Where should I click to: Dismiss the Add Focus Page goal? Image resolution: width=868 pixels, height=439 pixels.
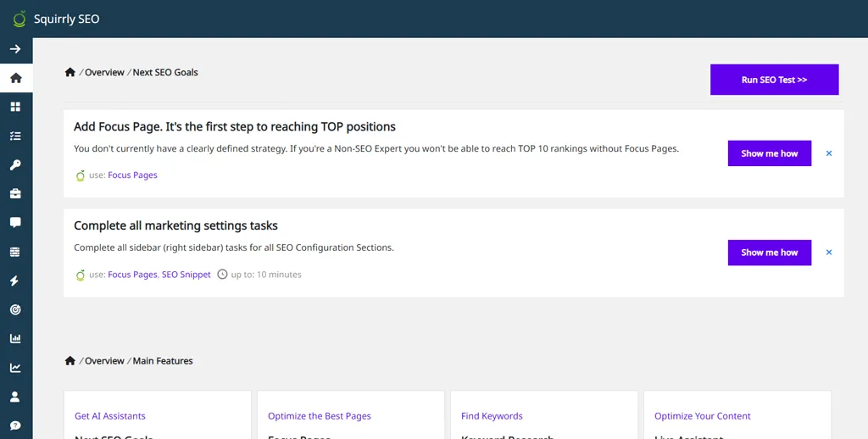[x=829, y=153]
